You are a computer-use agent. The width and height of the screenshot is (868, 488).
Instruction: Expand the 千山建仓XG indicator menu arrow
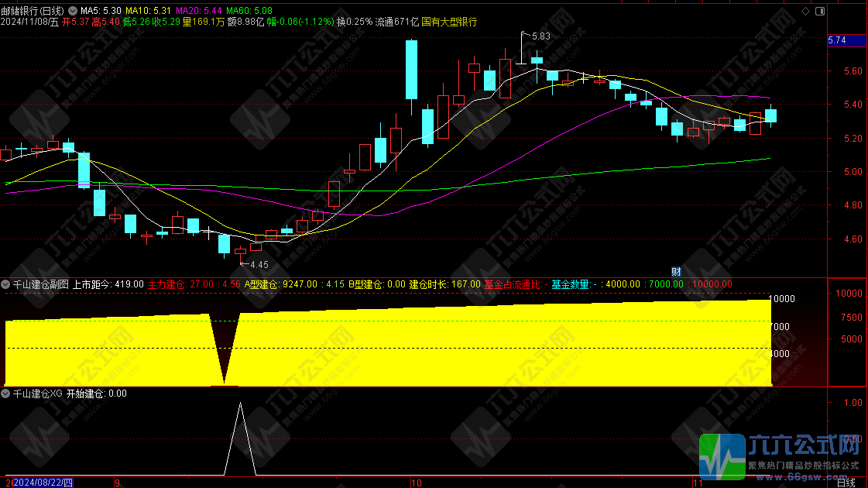[6, 393]
